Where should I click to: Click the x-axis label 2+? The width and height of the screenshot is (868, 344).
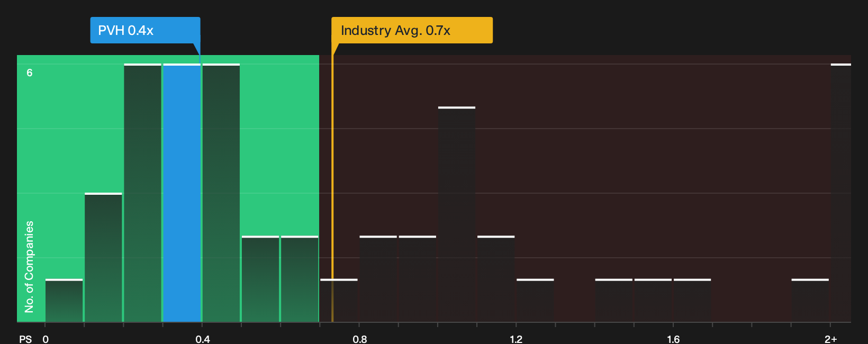point(831,339)
